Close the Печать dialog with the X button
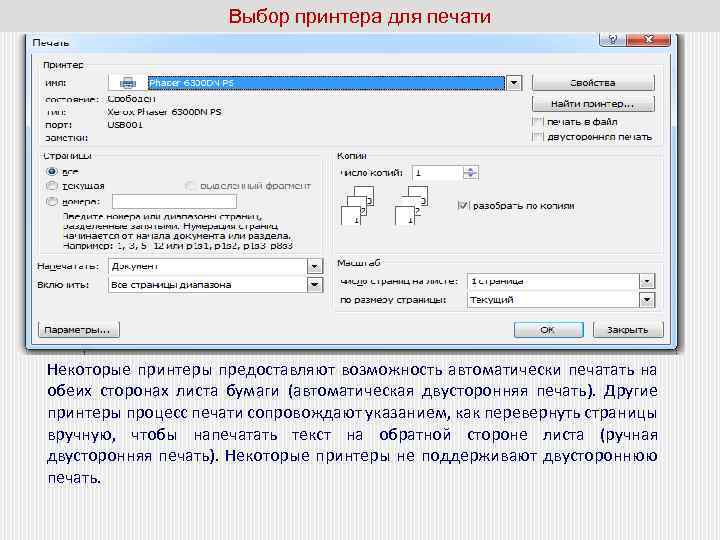The width and height of the screenshot is (720, 540). click(648, 39)
